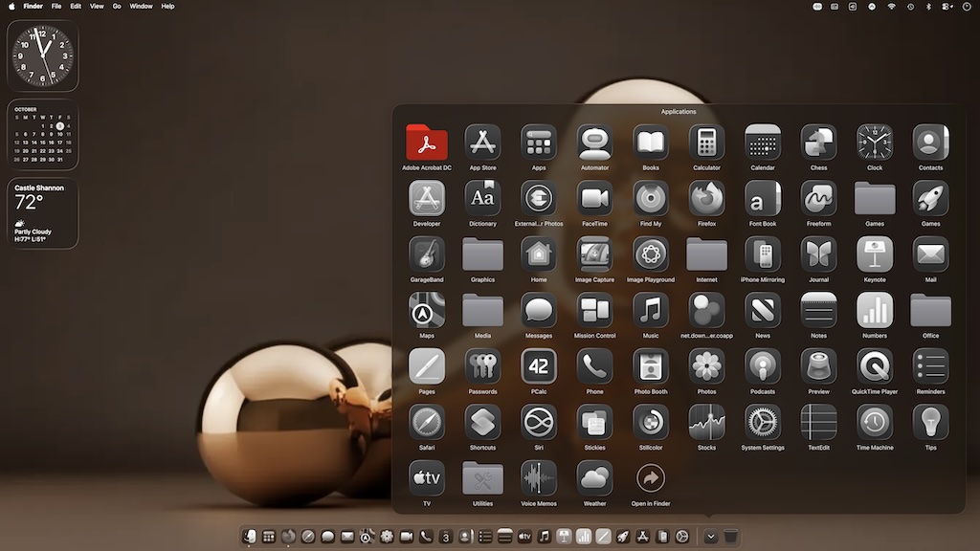Open the File menu

click(x=56, y=7)
